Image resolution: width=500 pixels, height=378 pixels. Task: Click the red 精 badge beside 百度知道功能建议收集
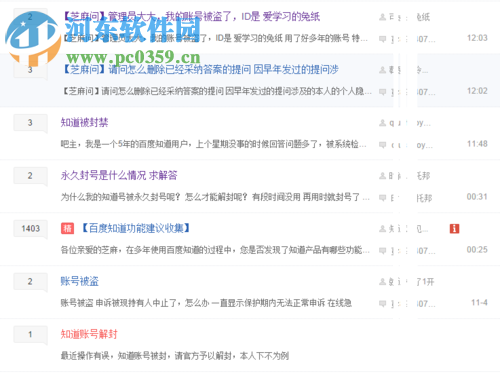click(x=67, y=228)
